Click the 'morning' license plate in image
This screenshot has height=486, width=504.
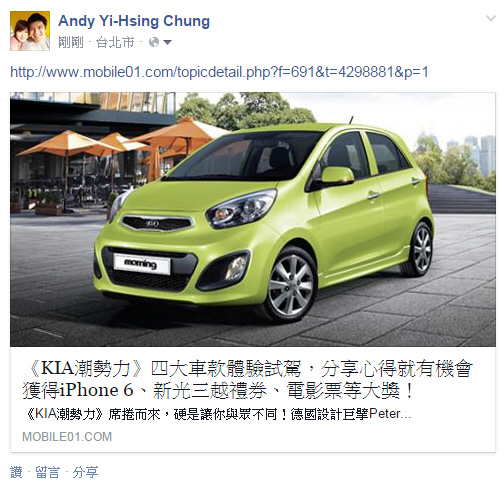point(142,264)
